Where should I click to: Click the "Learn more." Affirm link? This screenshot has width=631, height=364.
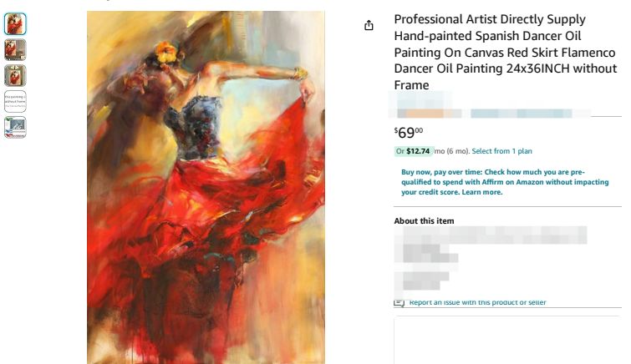click(482, 192)
